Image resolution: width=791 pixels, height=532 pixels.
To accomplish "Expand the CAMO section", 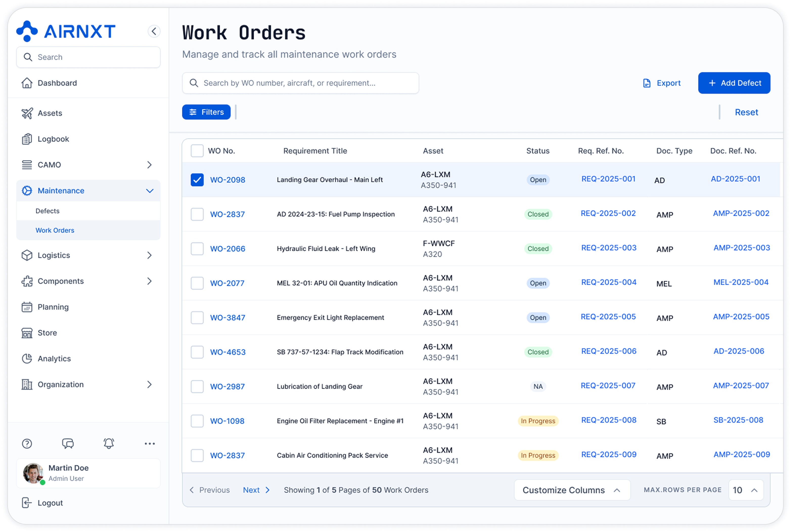I will click(149, 164).
